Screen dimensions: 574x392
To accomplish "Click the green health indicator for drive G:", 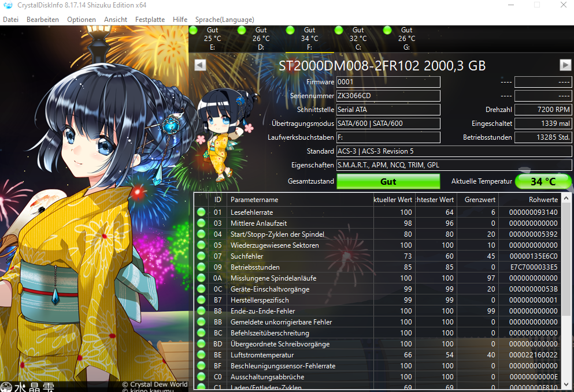I will click(387, 30).
